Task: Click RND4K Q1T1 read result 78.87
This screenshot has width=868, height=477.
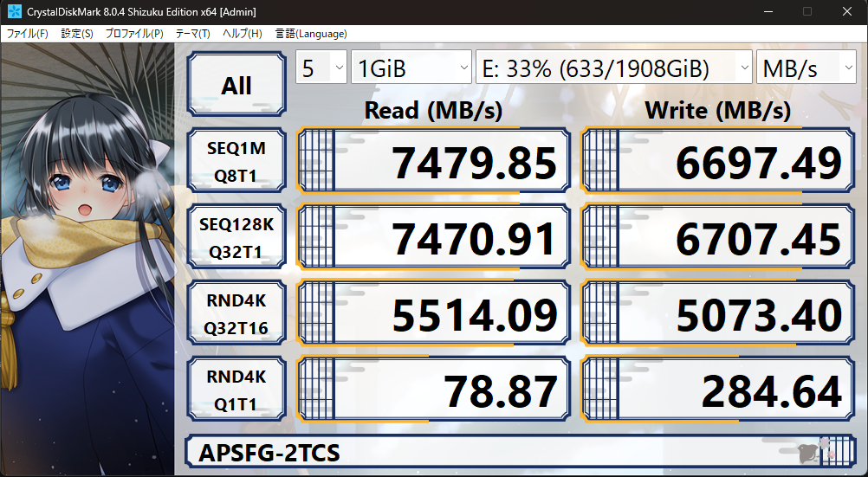Action: coord(433,390)
